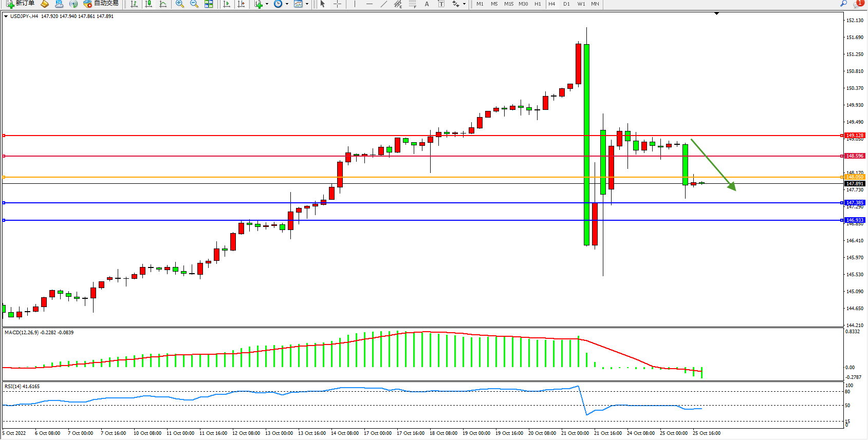Select the text label 'A' tool
868x440 pixels.
pos(427,4)
